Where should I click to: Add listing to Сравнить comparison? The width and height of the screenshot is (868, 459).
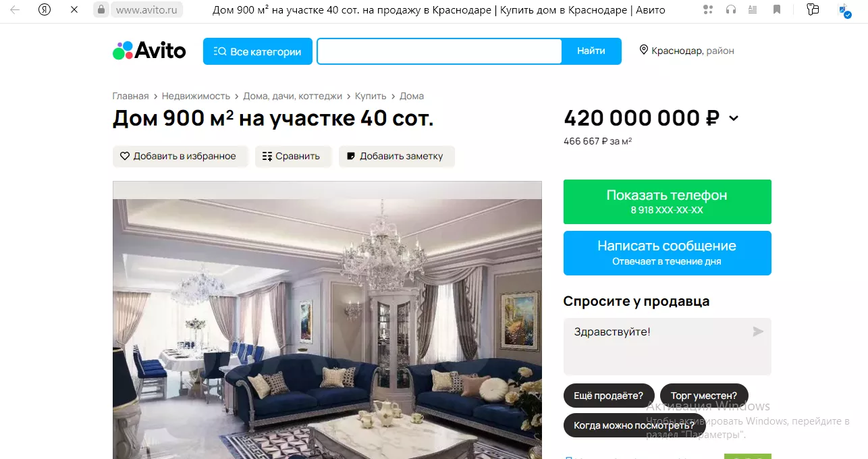(293, 156)
